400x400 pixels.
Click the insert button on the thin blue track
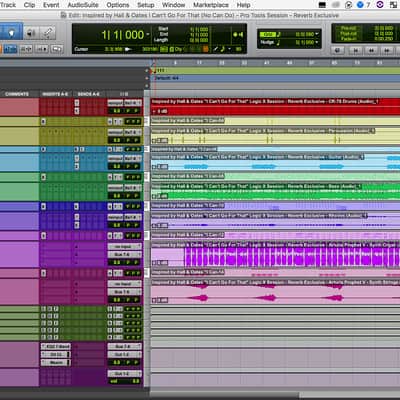coord(43,149)
